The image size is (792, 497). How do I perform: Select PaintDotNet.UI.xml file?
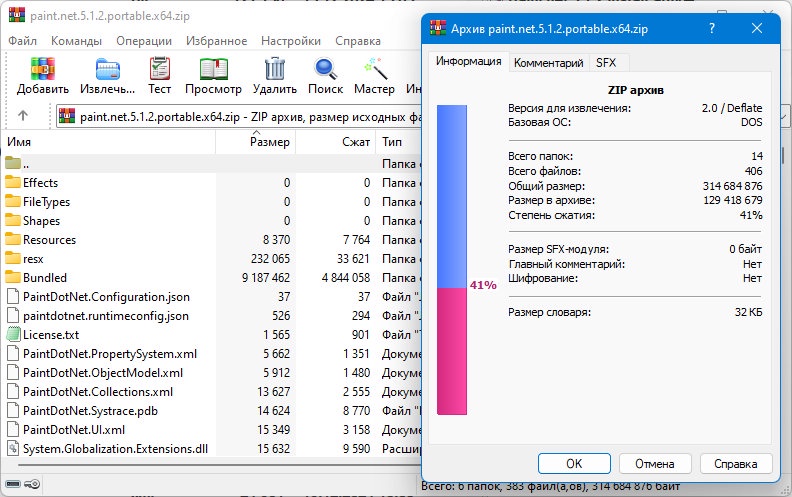coord(74,430)
